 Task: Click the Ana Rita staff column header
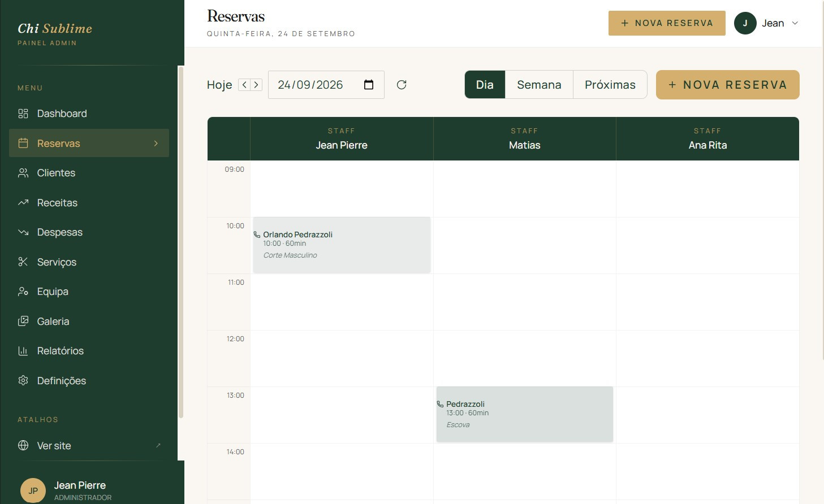coord(707,139)
